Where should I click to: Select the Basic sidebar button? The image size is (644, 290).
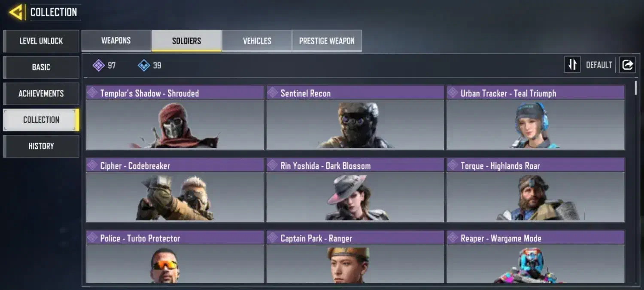coord(41,67)
